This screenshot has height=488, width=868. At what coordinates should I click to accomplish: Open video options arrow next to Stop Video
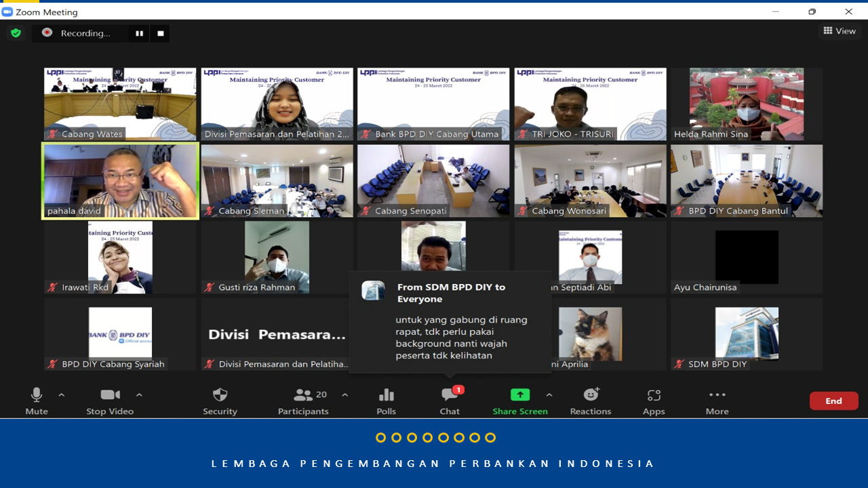(x=139, y=394)
